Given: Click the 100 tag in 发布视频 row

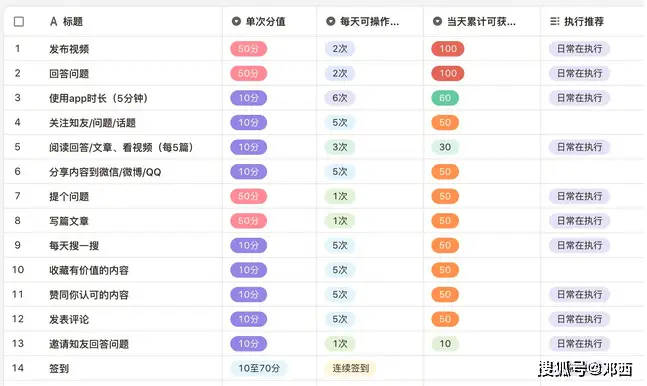Looking at the screenshot, I should click(x=448, y=49).
